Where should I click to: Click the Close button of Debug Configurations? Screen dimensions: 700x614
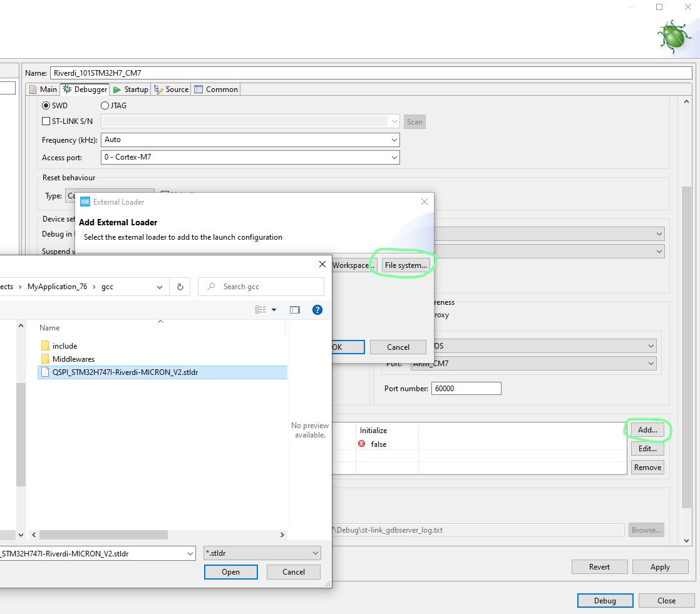pos(666,601)
